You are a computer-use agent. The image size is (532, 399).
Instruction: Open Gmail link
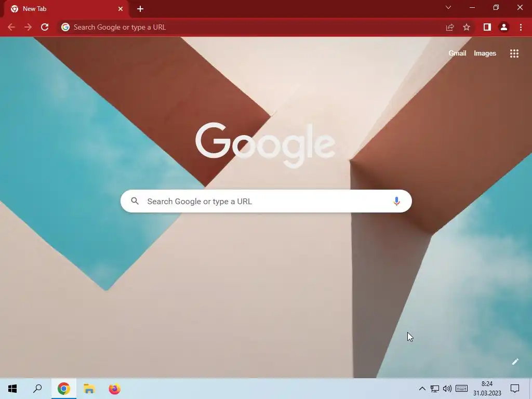click(x=457, y=54)
